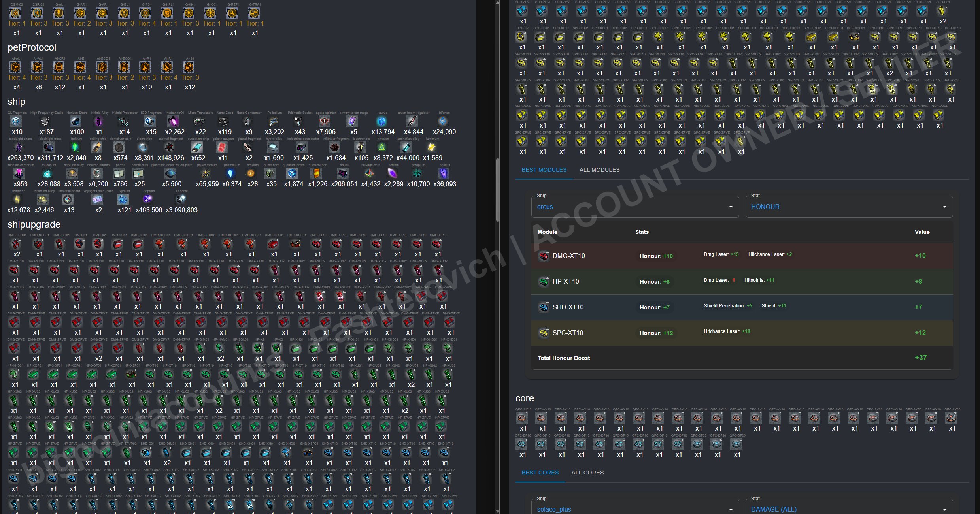This screenshot has height=514, width=980.
Task: Open the BEST CORES tab
Action: click(540, 473)
